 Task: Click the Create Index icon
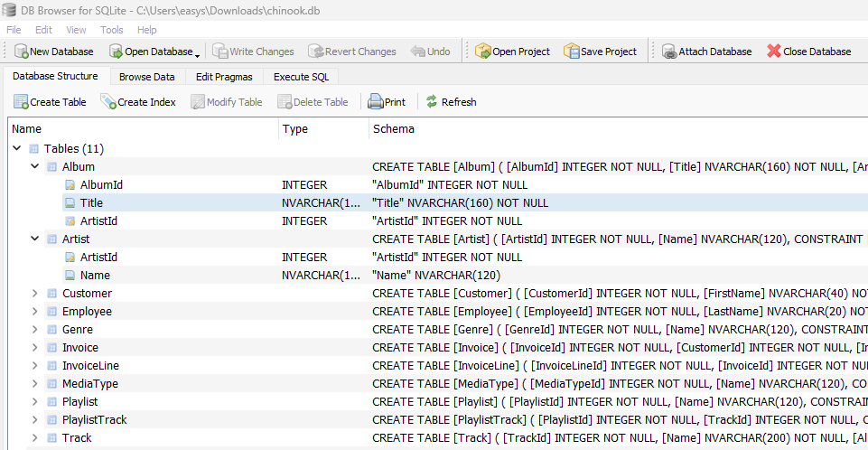tap(108, 102)
